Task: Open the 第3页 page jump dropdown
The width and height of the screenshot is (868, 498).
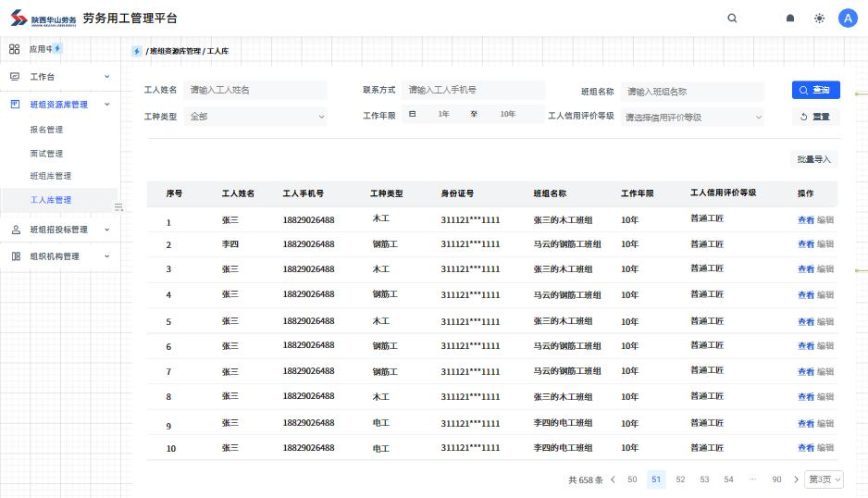Action: click(824, 479)
